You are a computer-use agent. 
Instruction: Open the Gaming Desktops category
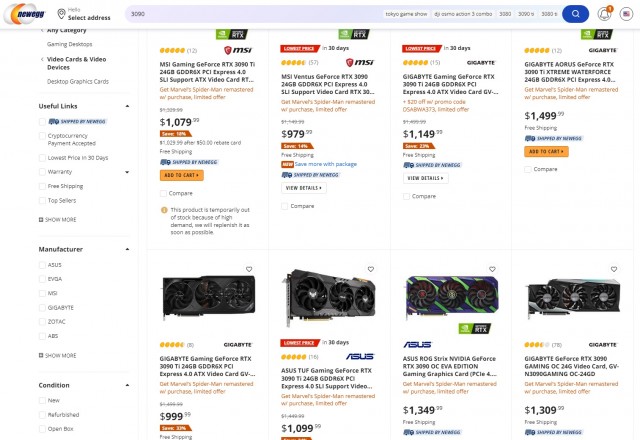[x=69, y=44]
